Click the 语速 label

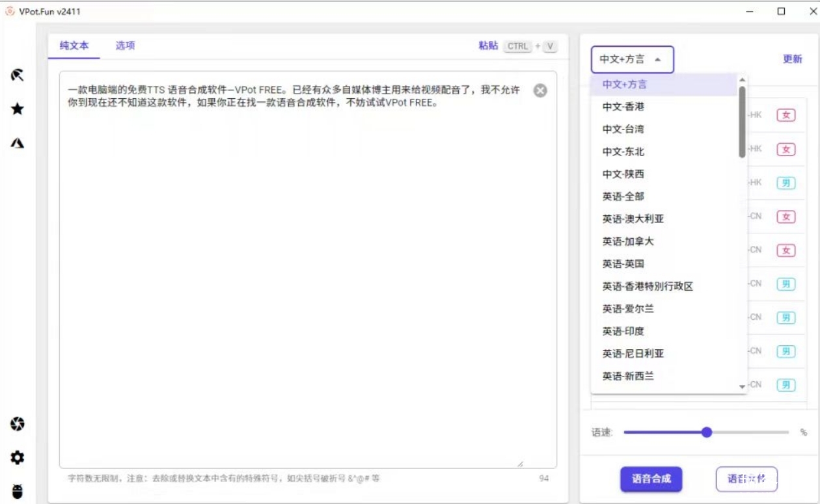click(x=602, y=432)
